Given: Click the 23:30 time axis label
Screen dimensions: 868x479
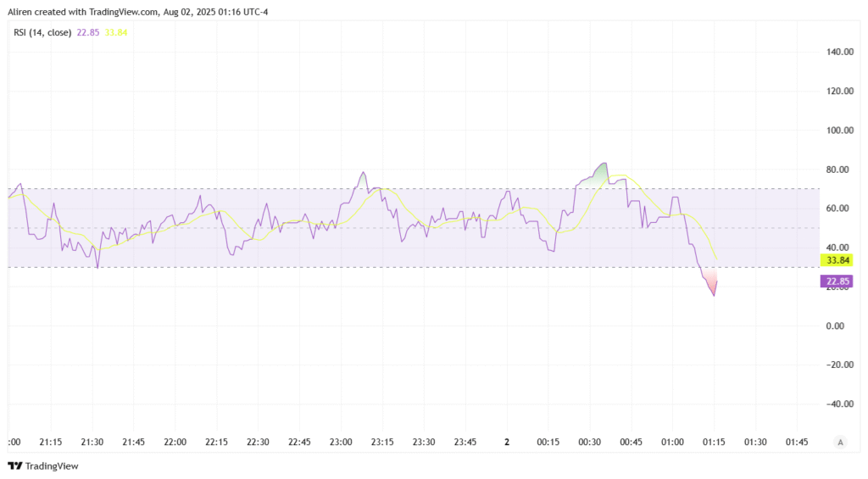Looking at the screenshot, I should tap(424, 442).
